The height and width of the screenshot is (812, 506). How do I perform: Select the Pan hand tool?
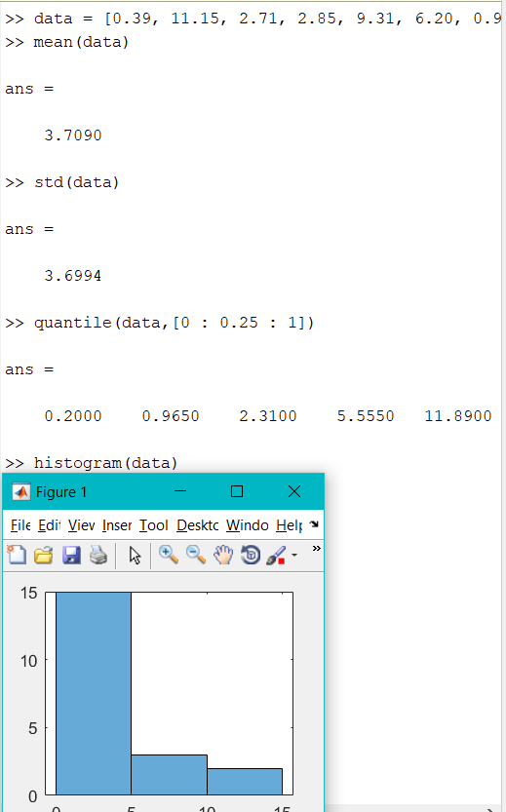click(223, 555)
